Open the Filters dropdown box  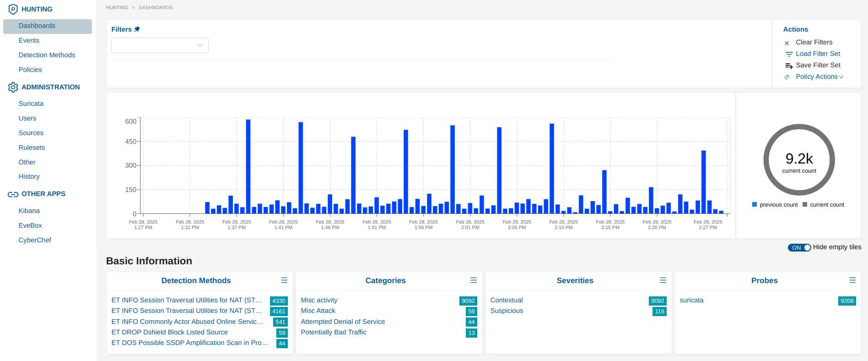160,45
